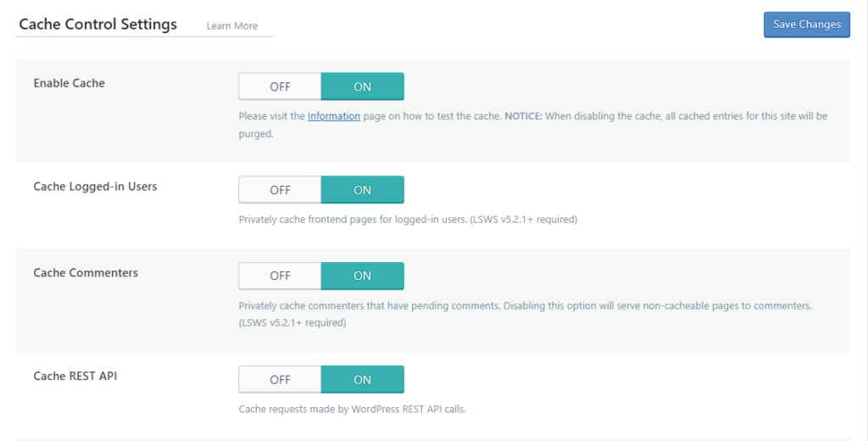Click the pending comments description text

point(526,305)
